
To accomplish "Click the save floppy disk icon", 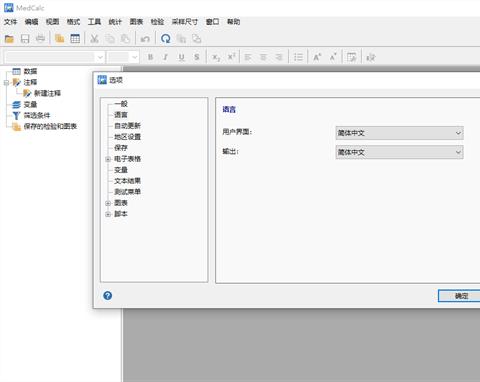I will point(25,39).
